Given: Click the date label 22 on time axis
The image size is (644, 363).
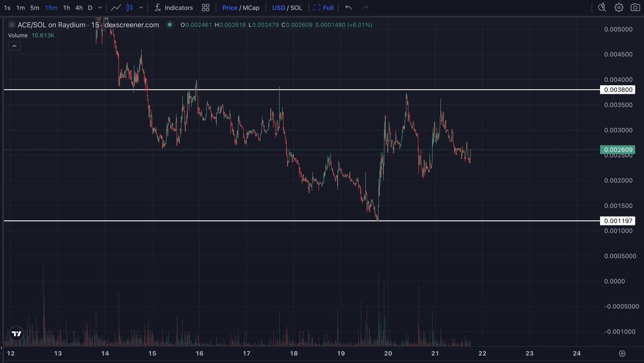Looking at the screenshot, I should [482, 353].
